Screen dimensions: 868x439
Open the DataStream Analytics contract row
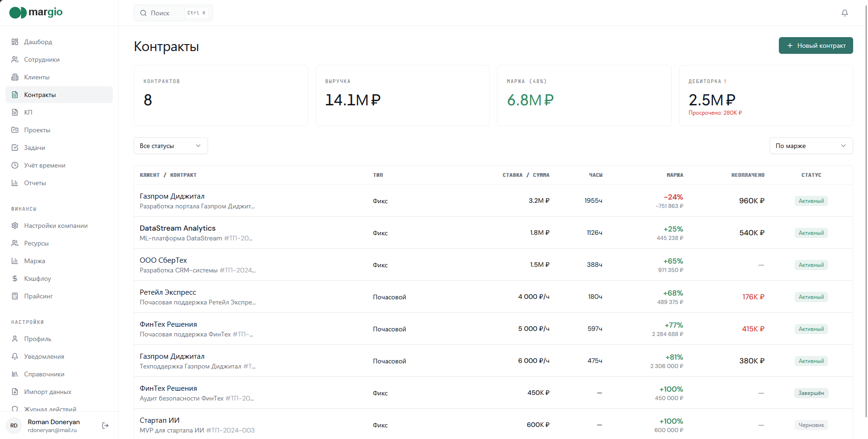click(x=493, y=232)
